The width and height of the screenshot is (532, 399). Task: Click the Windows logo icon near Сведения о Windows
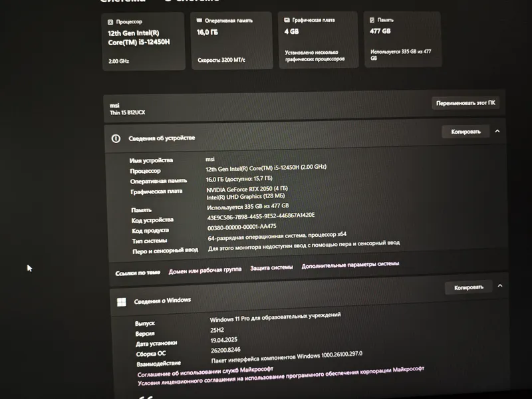pyautogui.click(x=122, y=302)
